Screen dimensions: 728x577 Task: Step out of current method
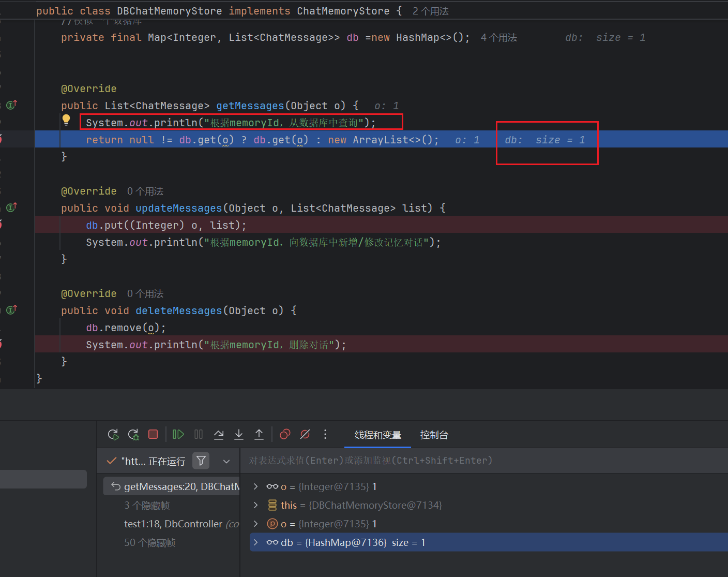point(259,434)
